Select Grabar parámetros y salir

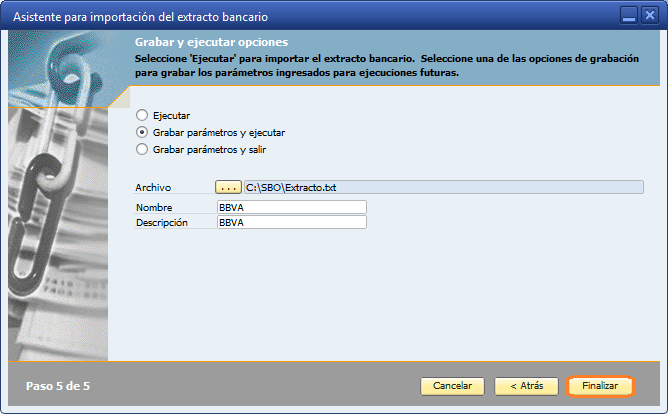142,149
